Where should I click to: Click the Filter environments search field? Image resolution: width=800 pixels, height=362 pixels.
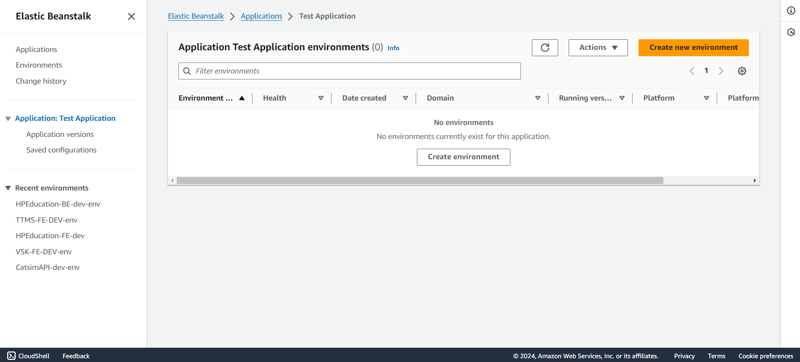point(349,71)
